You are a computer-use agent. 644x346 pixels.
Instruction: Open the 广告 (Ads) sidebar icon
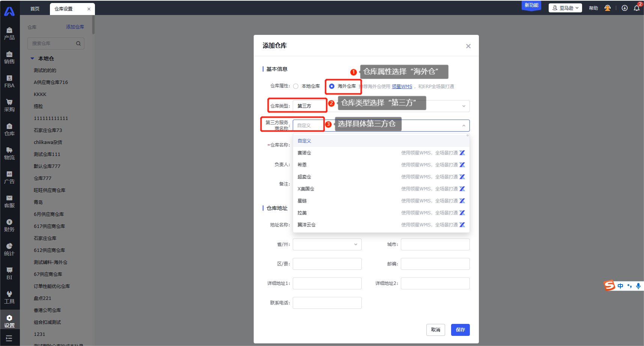click(9, 177)
